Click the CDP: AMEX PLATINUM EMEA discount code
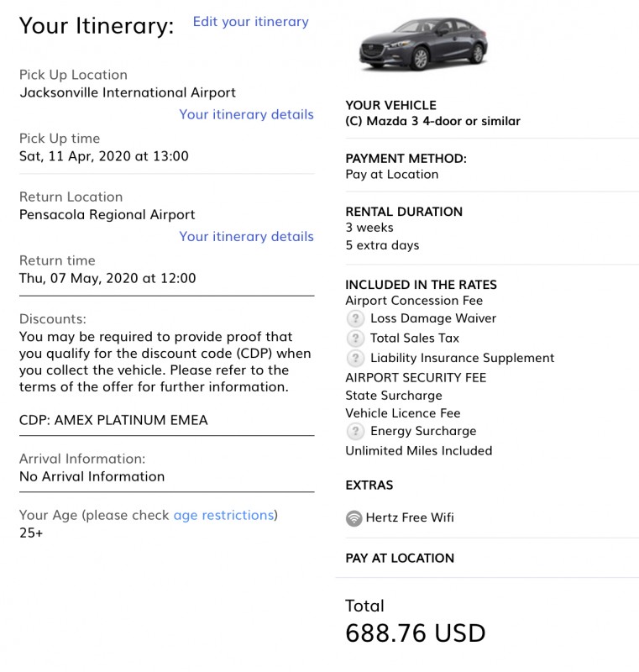 click(113, 420)
